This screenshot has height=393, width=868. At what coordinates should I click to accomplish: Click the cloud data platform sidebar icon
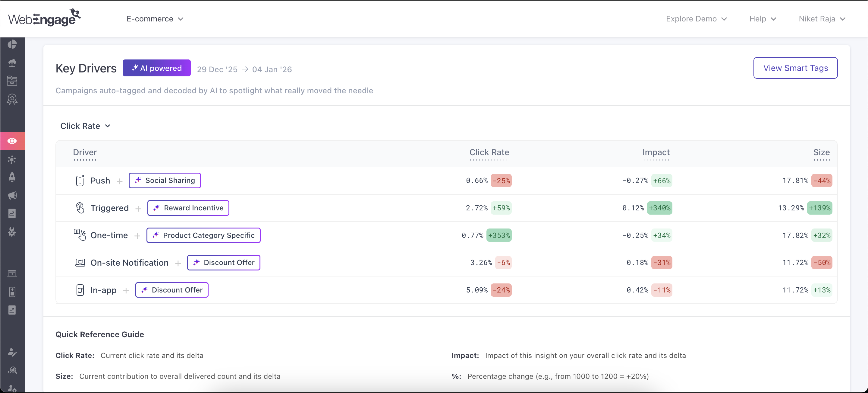pyautogui.click(x=12, y=63)
